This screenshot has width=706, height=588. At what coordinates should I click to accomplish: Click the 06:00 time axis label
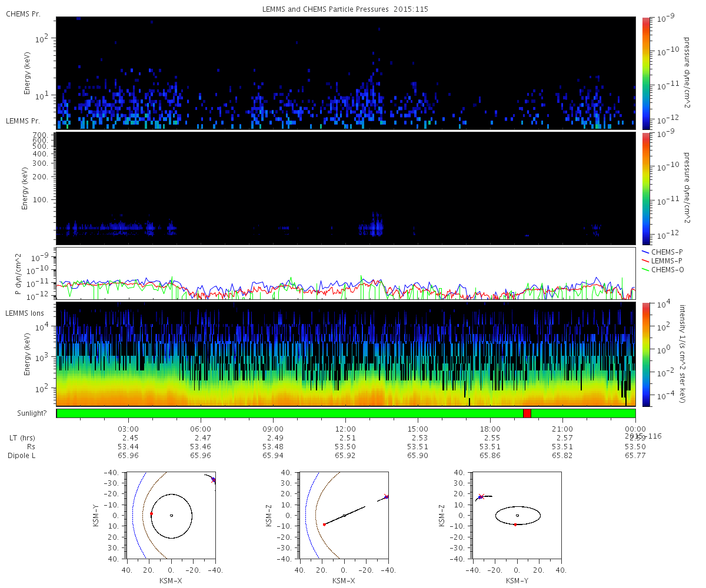click(x=201, y=429)
